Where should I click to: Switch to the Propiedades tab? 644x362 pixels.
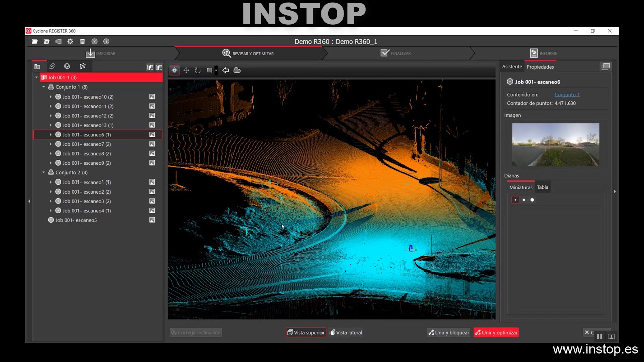point(540,67)
